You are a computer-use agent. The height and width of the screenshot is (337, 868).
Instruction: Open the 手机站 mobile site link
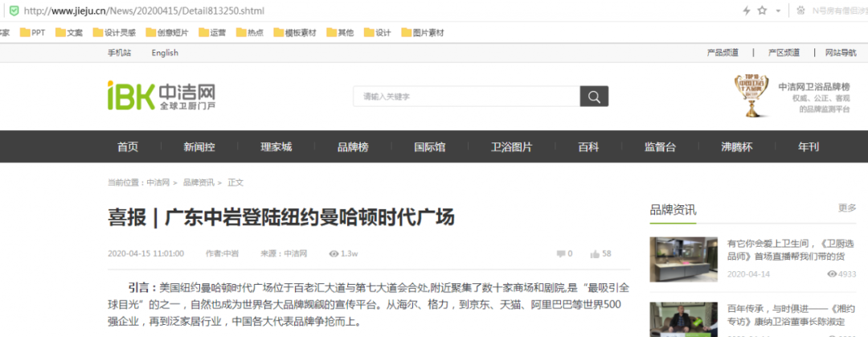click(x=119, y=52)
